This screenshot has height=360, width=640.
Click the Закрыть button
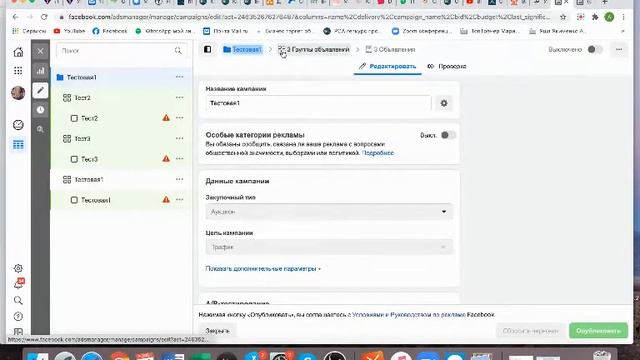pyautogui.click(x=217, y=331)
